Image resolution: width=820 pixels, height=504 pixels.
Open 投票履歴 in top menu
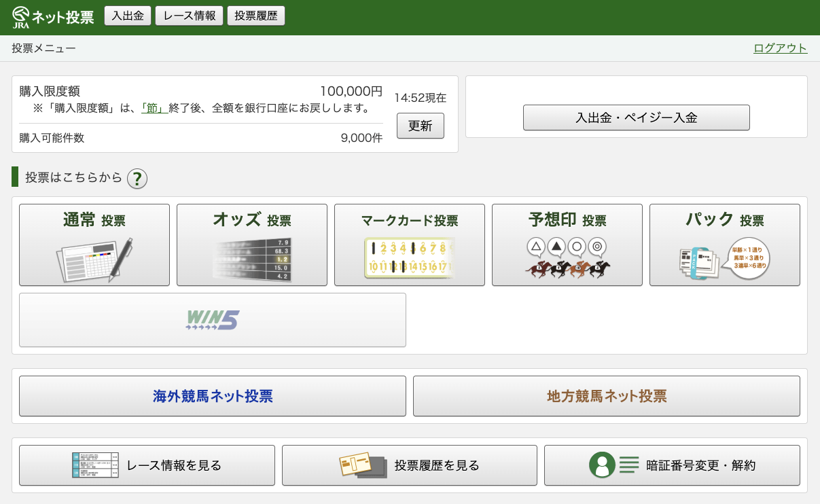tap(256, 16)
